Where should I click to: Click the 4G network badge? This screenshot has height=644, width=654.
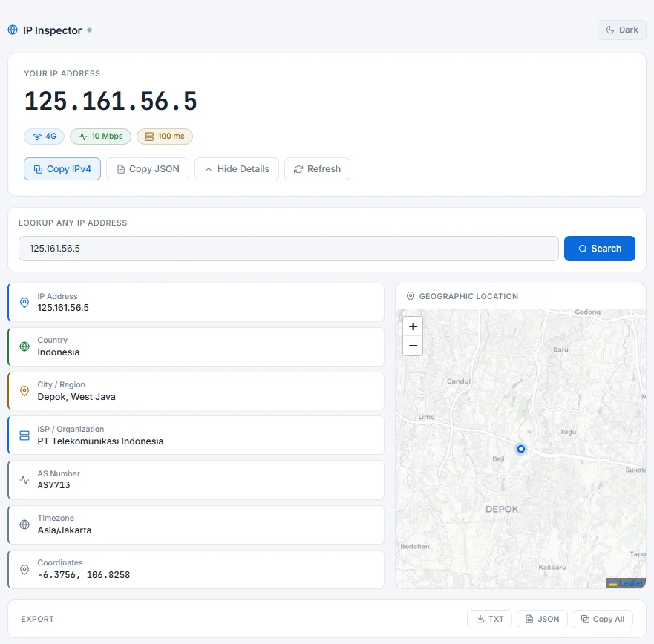(45, 137)
